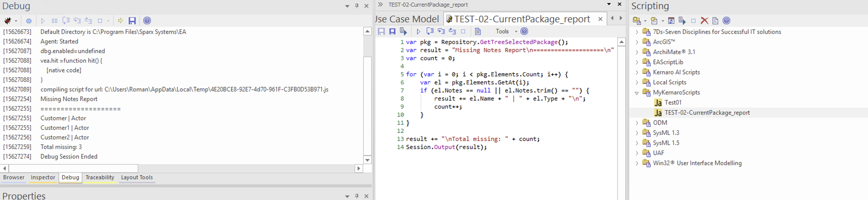Select the ODM script group
The width and height of the screenshot is (868, 200).
click(660, 123)
